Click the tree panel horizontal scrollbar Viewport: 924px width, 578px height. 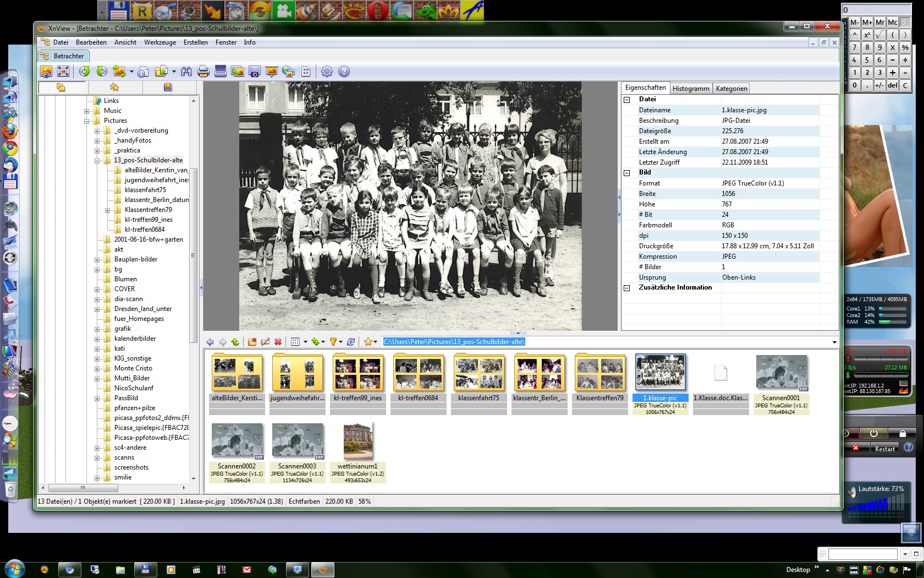82,488
